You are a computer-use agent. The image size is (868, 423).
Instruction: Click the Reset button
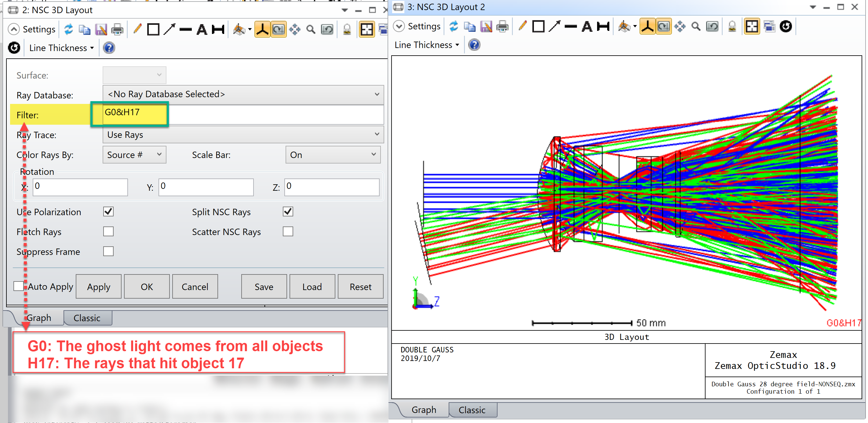(x=360, y=287)
